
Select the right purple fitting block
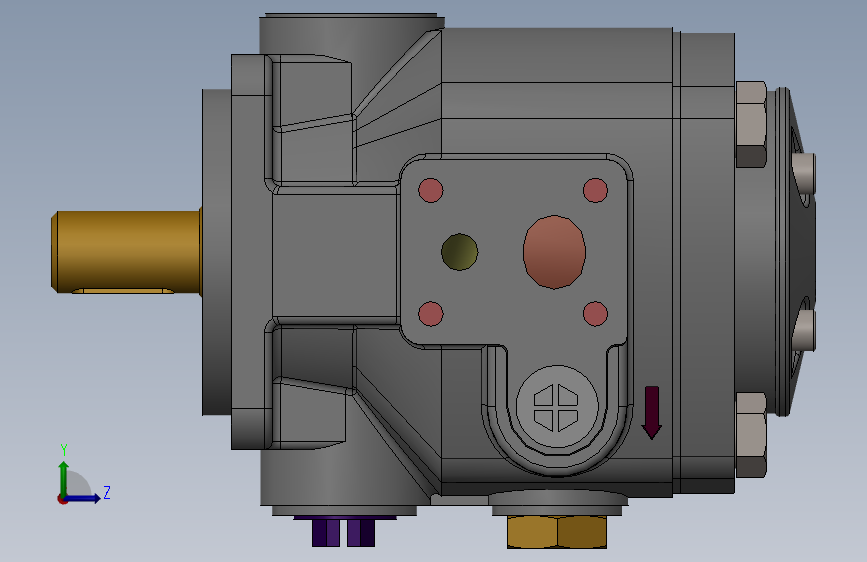(x=361, y=533)
